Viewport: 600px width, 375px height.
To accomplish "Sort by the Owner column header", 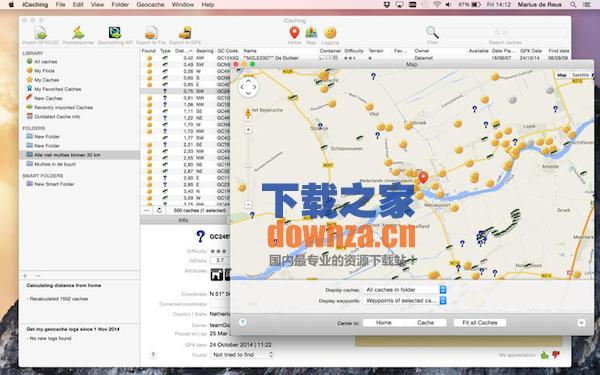I will pyautogui.click(x=422, y=51).
